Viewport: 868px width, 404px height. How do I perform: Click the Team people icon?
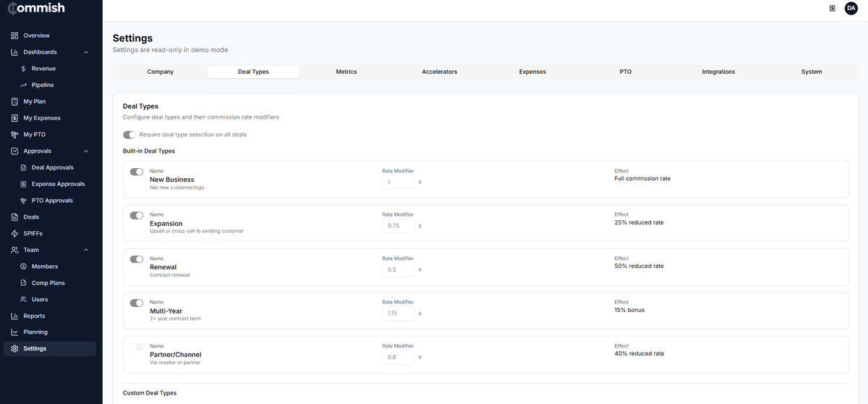(14, 250)
